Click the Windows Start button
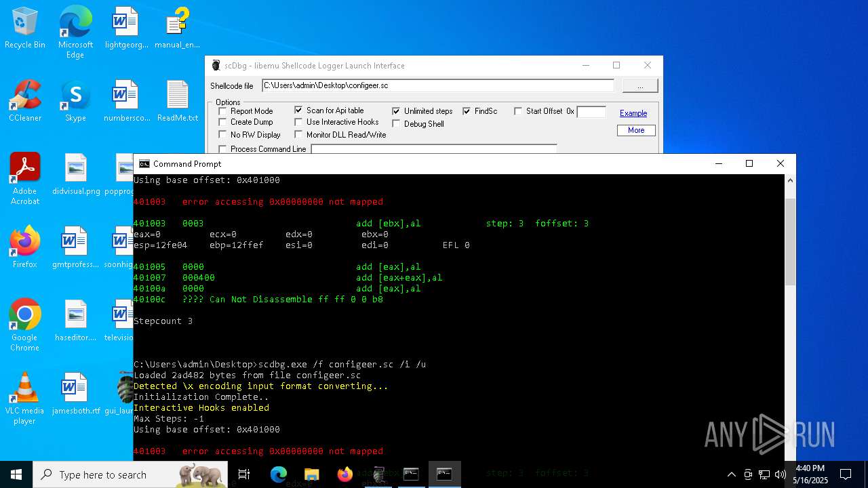Screen dimensions: 868x488 pos(16,474)
